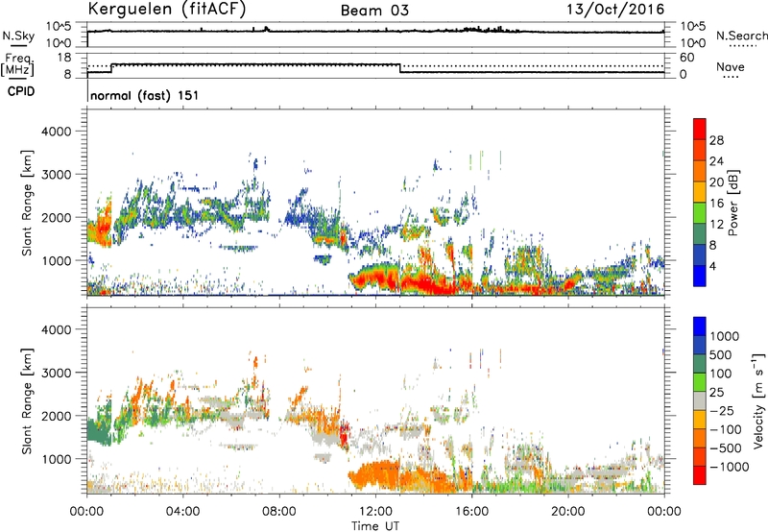This screenshot has width=768, height=532.
Task: Click the '-1000' tick on velocity scale
Action: click(729, 467)
